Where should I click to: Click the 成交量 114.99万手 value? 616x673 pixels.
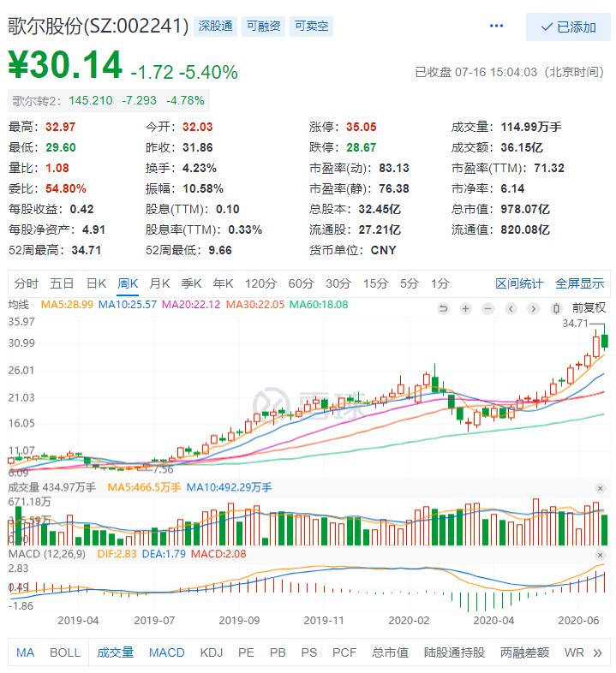pos(531,127)
